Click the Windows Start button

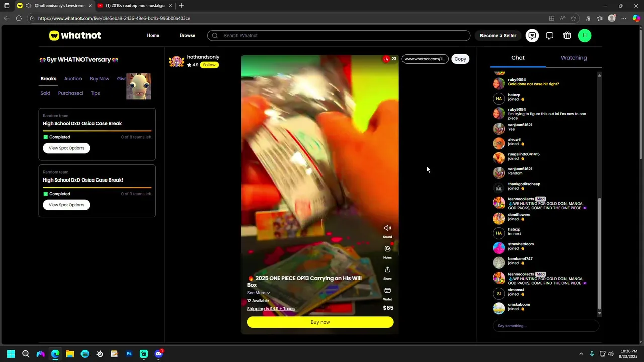(11, 354)
